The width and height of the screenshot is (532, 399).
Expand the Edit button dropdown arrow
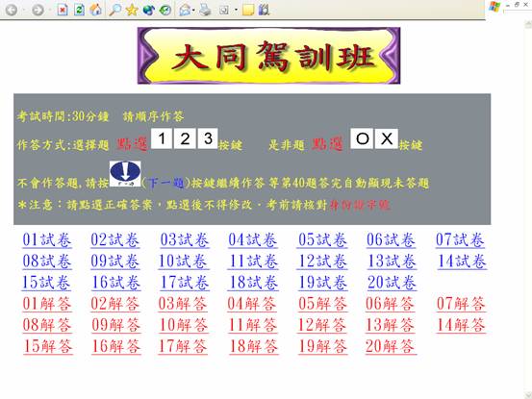coord(236,11)
